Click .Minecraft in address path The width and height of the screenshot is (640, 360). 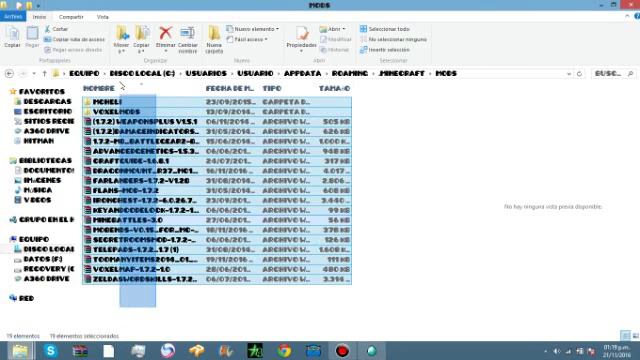(x=402, y=73)
